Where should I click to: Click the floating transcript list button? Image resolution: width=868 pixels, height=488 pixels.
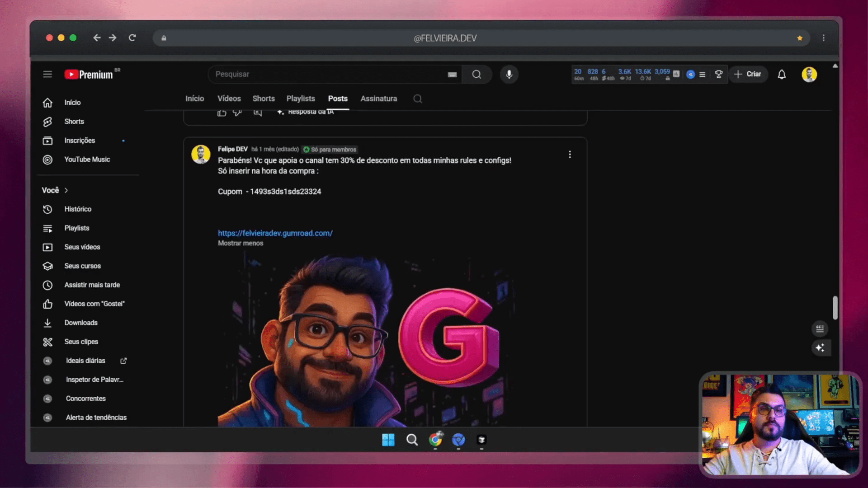820,328
